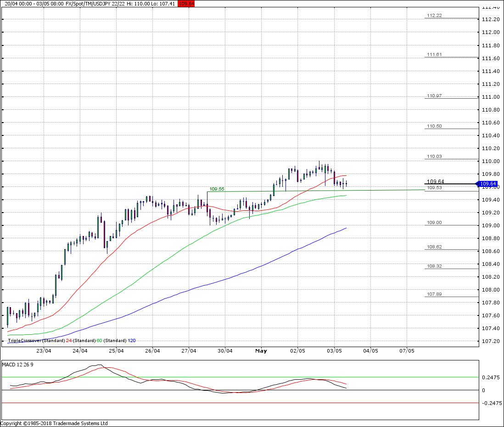This screenshot has height=427, width=504.
Task: Click the 112.22 resistance level label
Action: coord(434,16)
